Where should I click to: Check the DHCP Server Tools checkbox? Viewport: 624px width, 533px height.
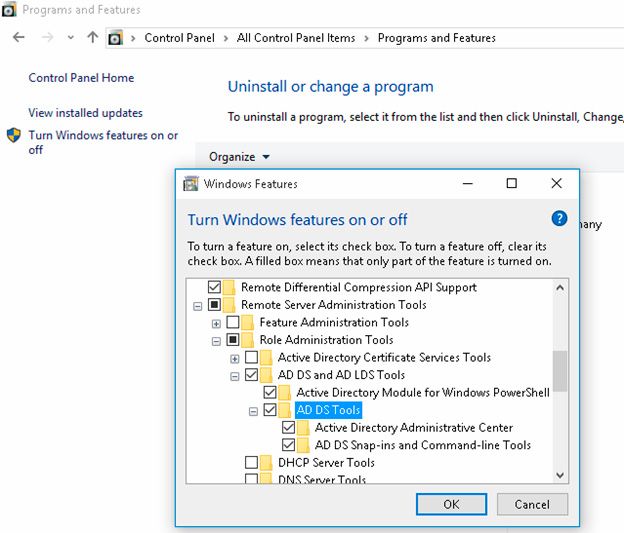[252, 462]
